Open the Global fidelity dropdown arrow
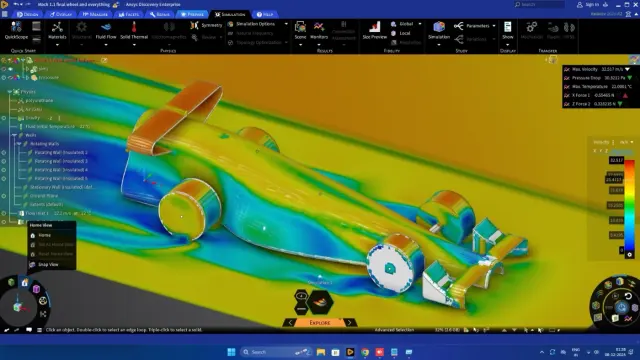The width and height of the screenshot is (640, 360). [x=420, y=24]
